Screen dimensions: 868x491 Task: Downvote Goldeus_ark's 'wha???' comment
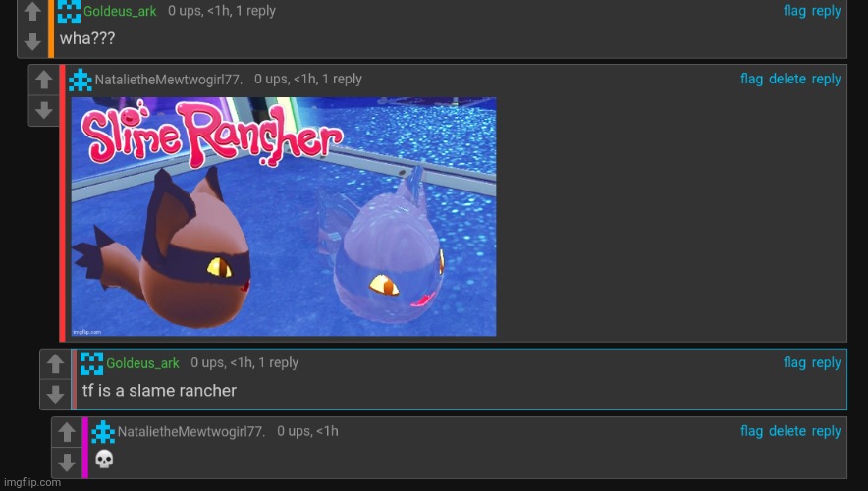(x=32, y=41)
